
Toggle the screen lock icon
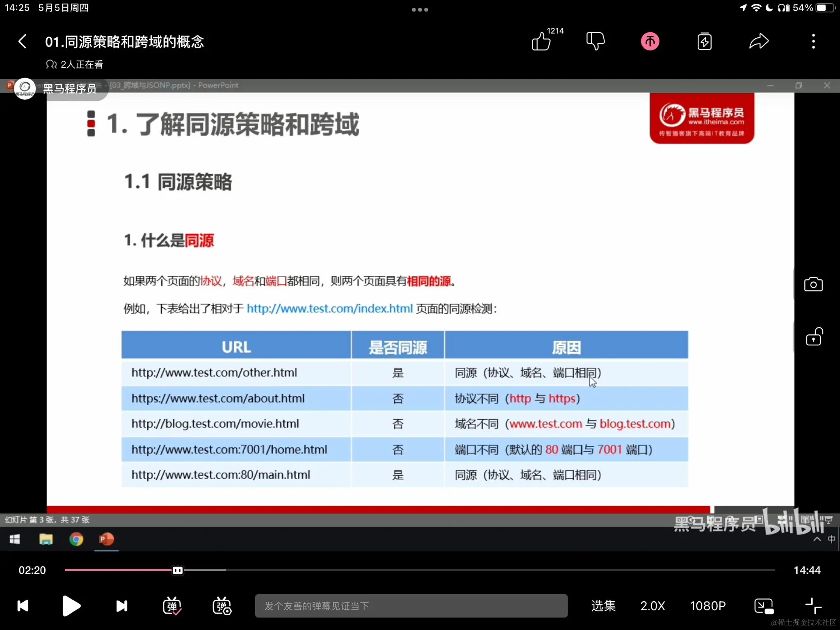814,337
